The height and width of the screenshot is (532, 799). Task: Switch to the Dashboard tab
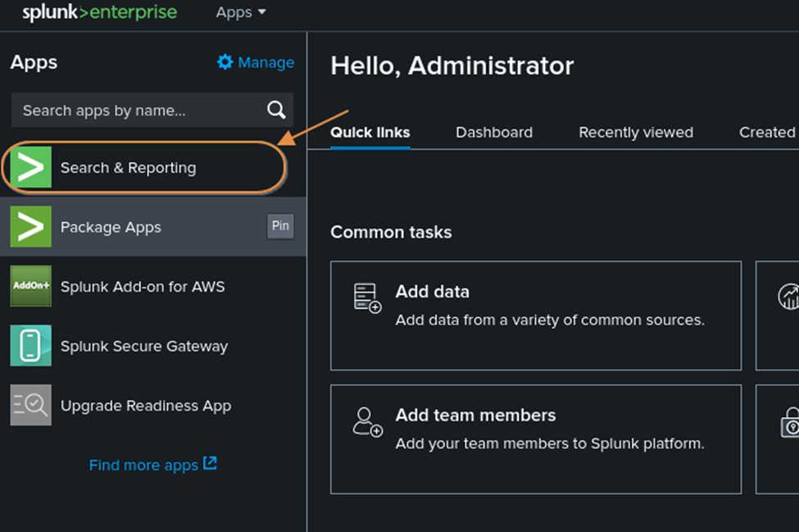[x=494, y=132]
